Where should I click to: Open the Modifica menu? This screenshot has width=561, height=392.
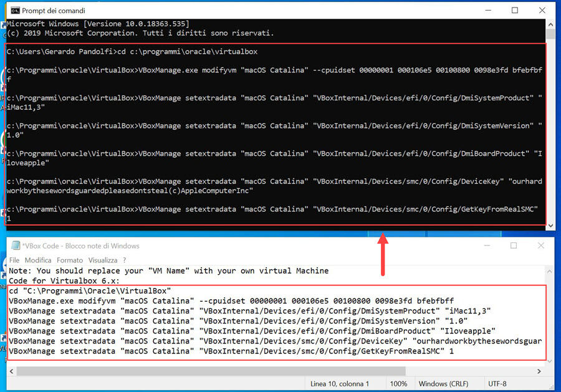point(38,260)
